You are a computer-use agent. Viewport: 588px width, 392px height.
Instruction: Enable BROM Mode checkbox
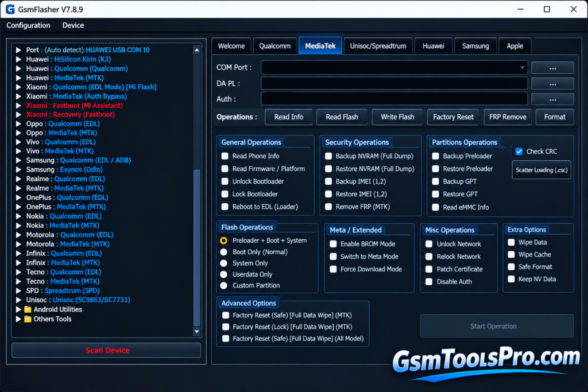(333, 244)
